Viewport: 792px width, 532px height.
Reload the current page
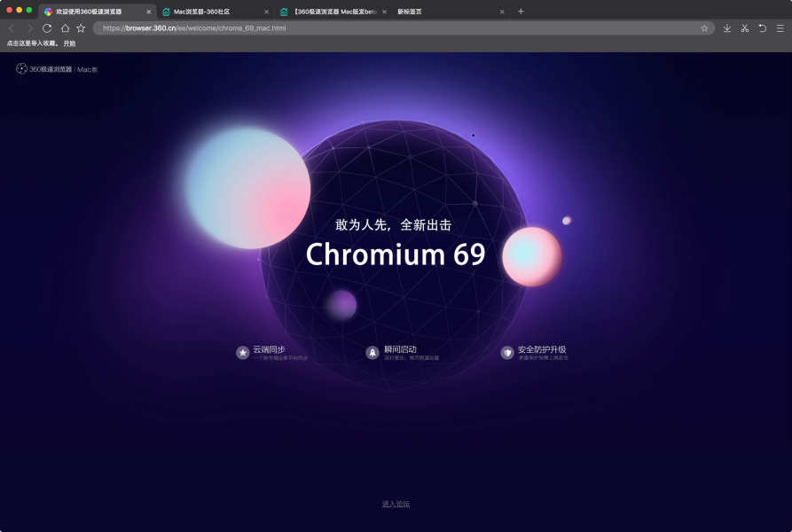pyautogui.click(x=47, y=28)
